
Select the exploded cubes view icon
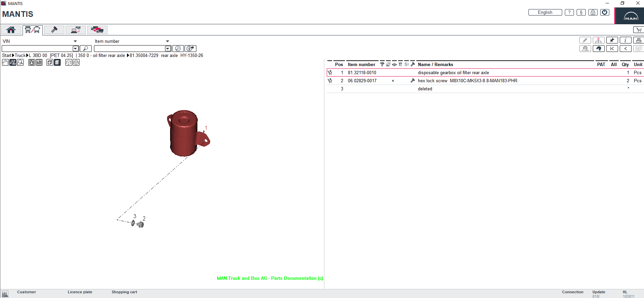point(76,62)
